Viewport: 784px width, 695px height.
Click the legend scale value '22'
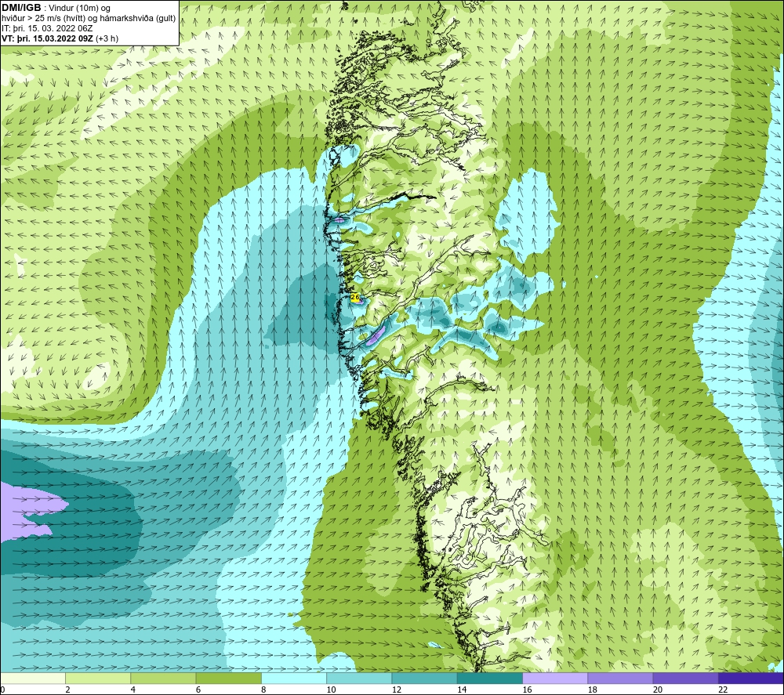723,690
